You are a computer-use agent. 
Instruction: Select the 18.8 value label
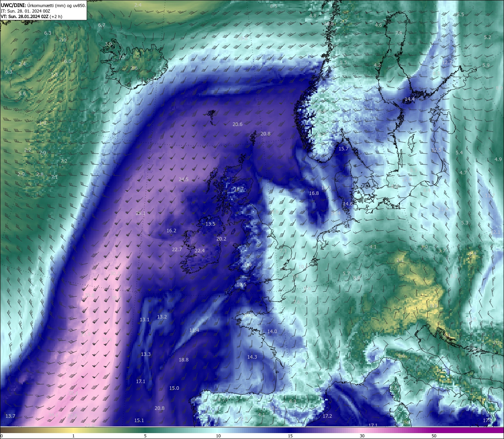(x=183, y=359)
